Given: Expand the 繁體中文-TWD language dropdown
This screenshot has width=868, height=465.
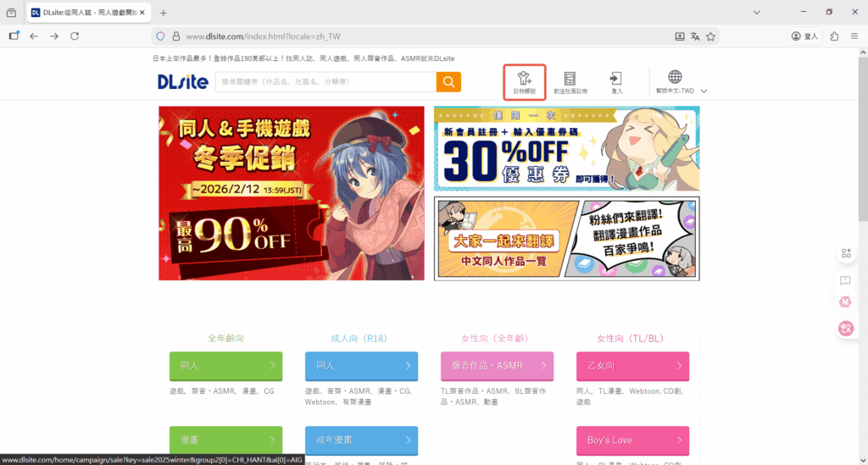Looking at the screenshot, I should point(704,91).
